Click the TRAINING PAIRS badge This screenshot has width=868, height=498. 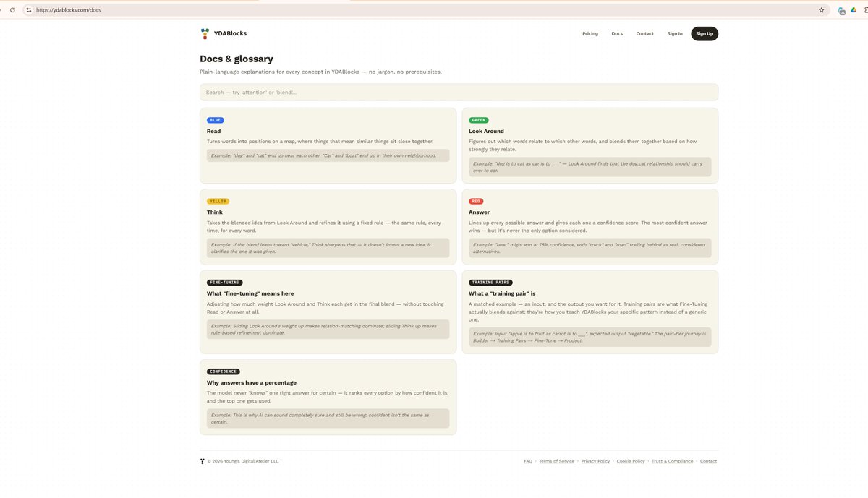click(490, 283)
